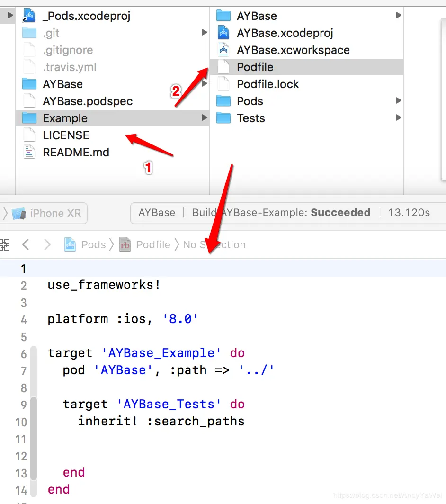Select the README.md file name
Screen dimensions: 446x504
[x=76, y=153]
